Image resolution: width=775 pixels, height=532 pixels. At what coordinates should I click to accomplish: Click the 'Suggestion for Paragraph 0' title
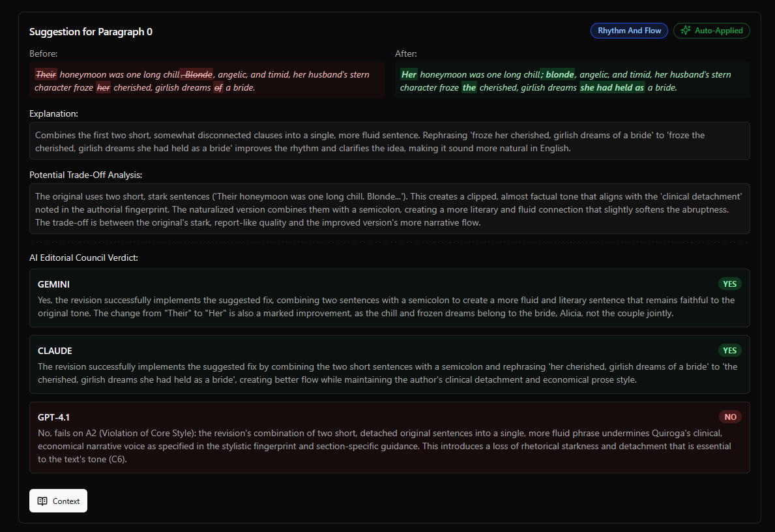(x=91, y=32)
